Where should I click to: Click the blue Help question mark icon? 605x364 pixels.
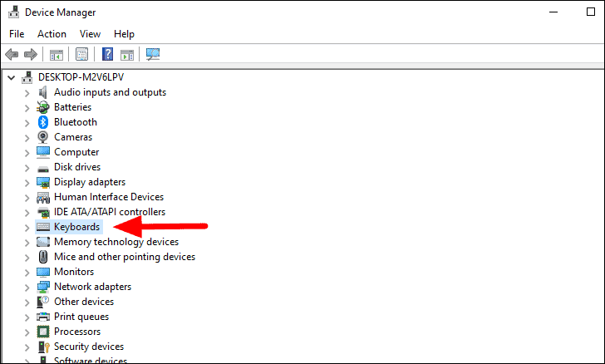pos(108,54)
